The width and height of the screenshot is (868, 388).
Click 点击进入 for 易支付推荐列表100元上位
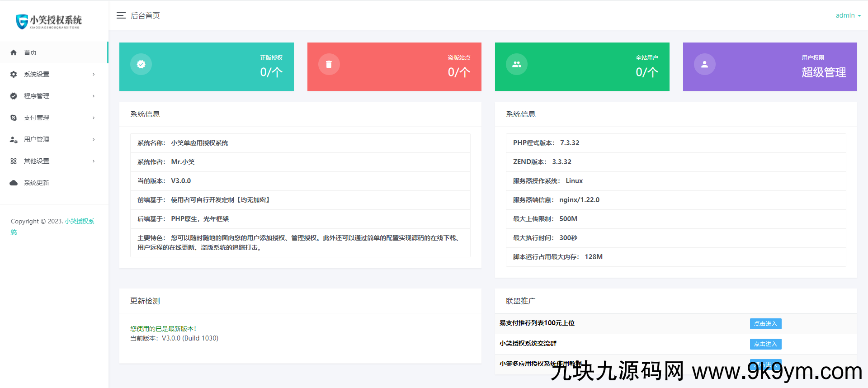765,324
